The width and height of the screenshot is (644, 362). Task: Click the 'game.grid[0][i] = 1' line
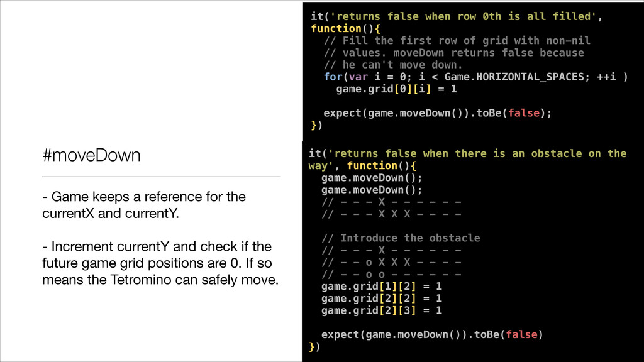point(396,89)
